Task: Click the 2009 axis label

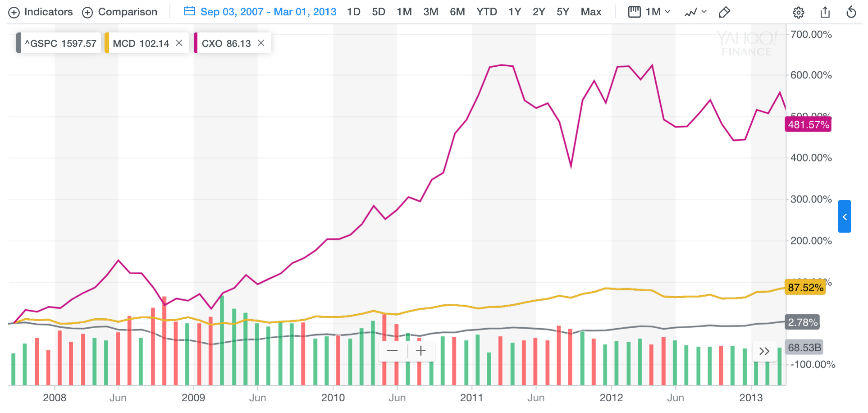Action: tap(193, 398)
